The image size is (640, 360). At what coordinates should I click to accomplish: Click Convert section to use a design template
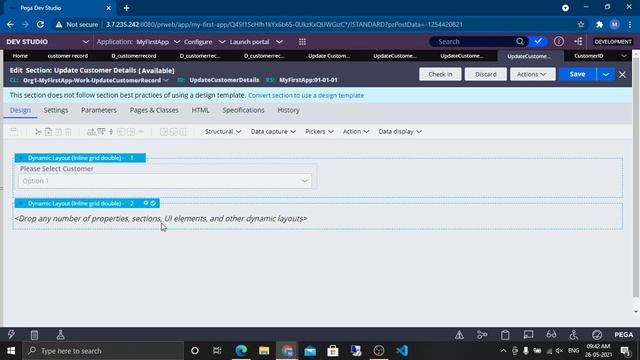click(x=306, y=95)
